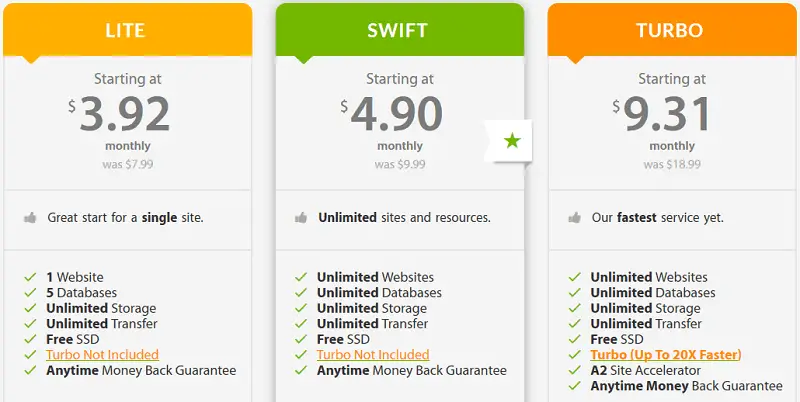Select the TURBO plan header
The width and height of the screenshot is (800, 402).
coord(672,30)
